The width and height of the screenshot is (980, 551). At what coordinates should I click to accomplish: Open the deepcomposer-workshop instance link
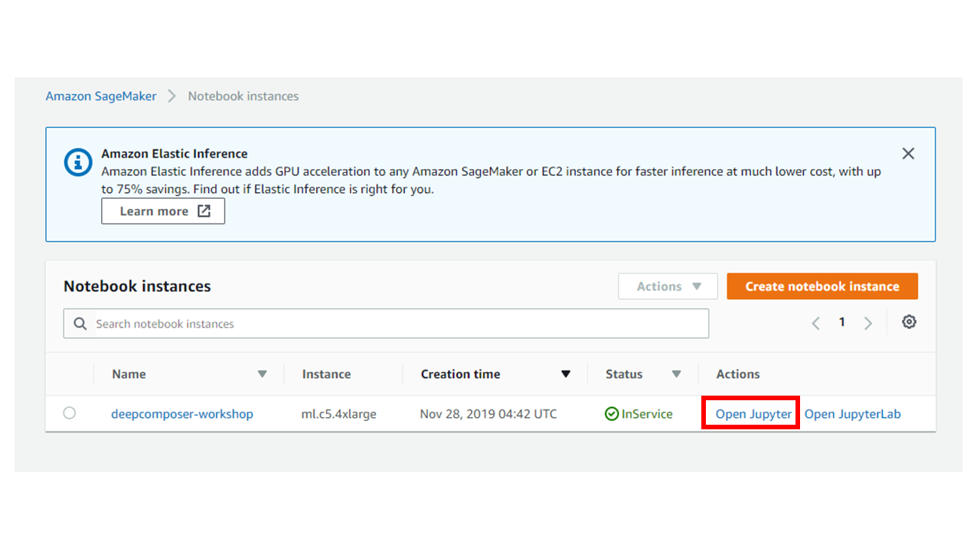182,414
